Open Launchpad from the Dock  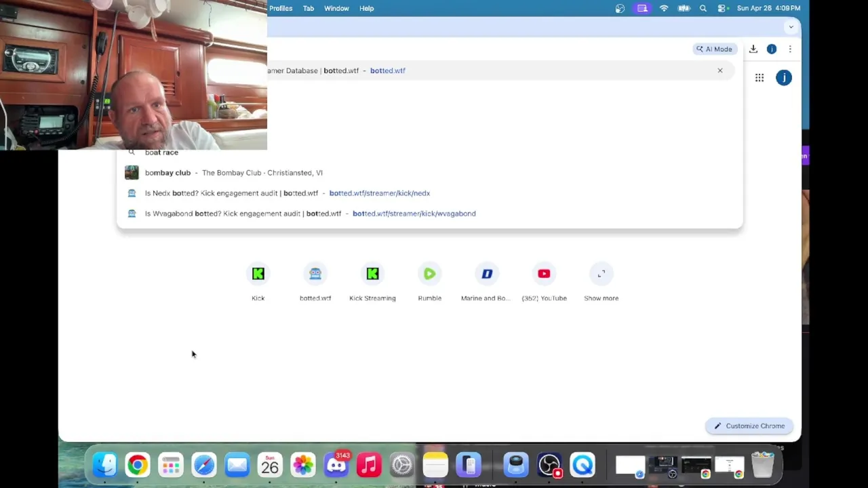pyautogui.click(x=171, y=465)
